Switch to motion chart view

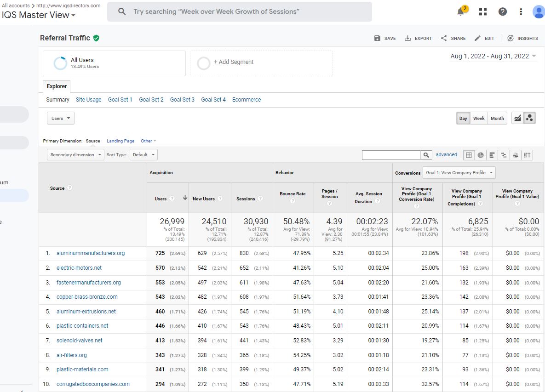pyautogui.click(x=529, y=118)
